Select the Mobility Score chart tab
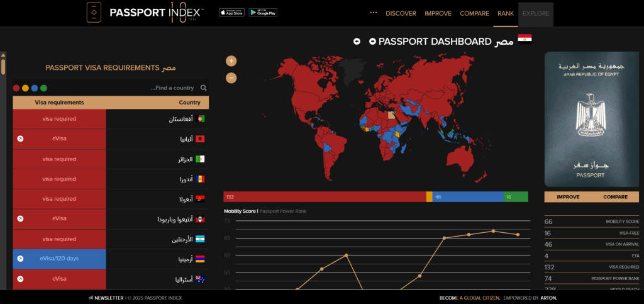Image resolution: width=644 pixels, height=304 pixels. (x=240, y=211)
